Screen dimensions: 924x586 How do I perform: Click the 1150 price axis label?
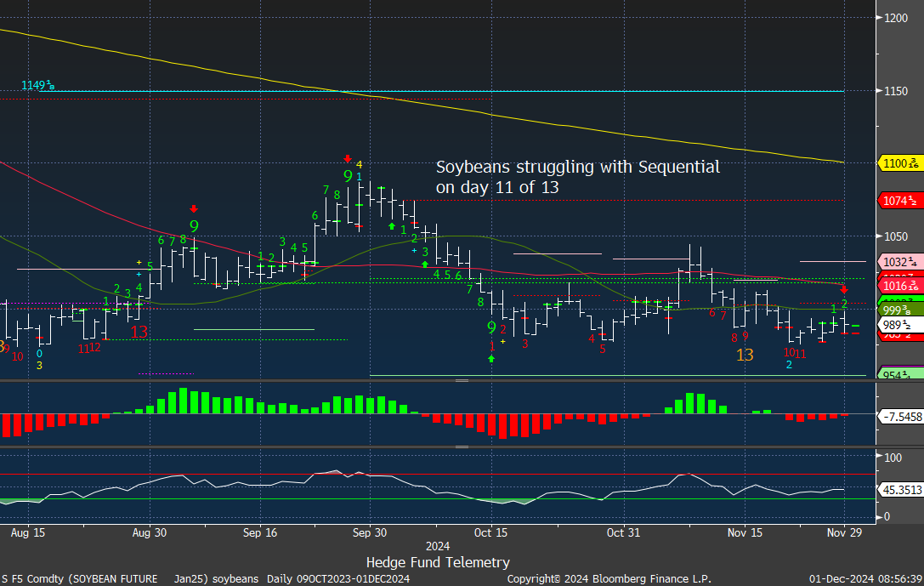(x=896, y=91)
